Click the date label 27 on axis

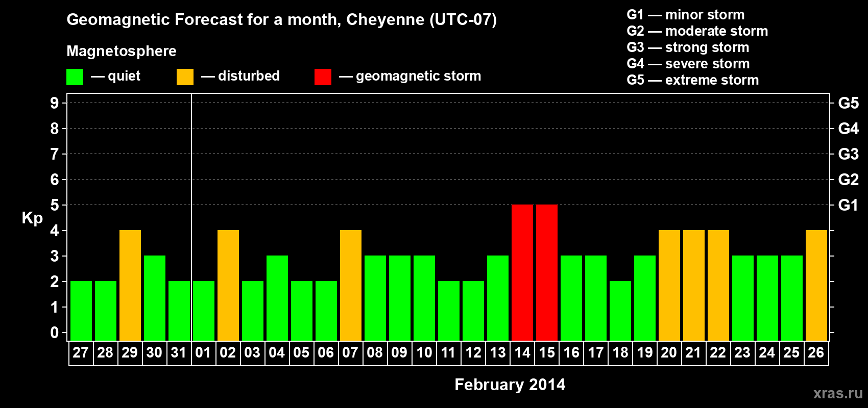81,353
